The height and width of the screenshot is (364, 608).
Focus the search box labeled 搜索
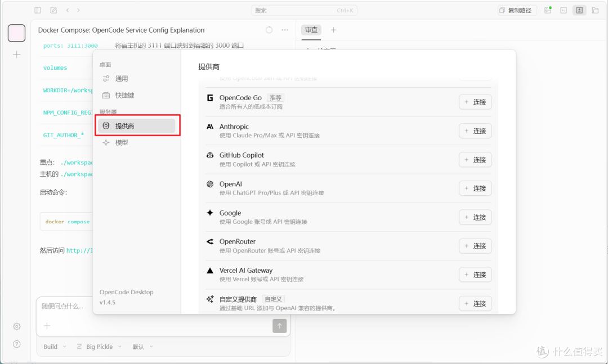(304, 11)
